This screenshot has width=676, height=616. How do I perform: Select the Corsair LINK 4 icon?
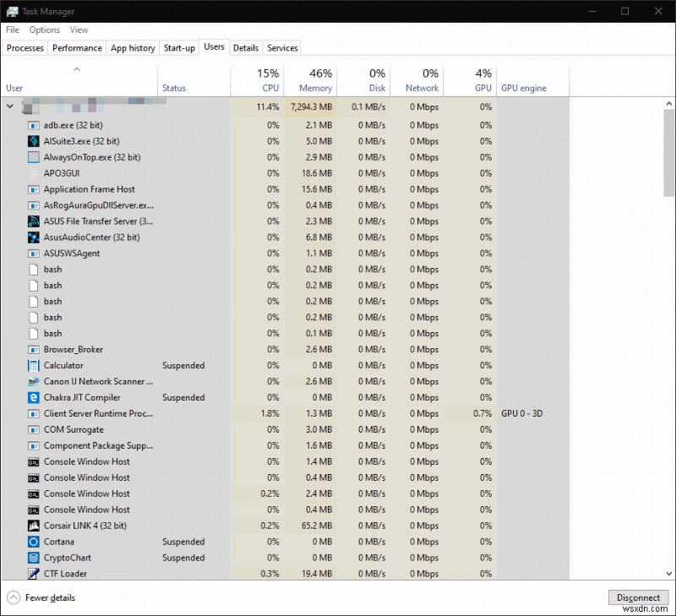pyautogui.click(x=34, y=526)
